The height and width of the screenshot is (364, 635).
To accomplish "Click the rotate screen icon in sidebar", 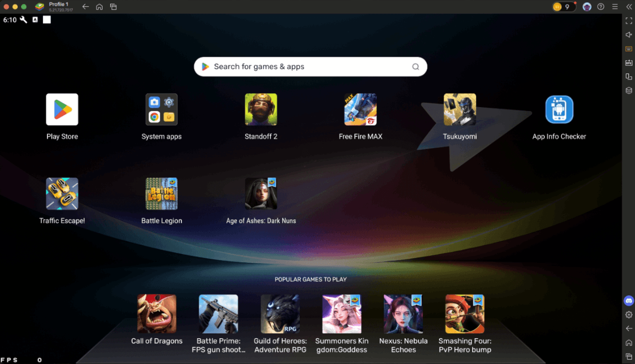I will click(629, 77).
